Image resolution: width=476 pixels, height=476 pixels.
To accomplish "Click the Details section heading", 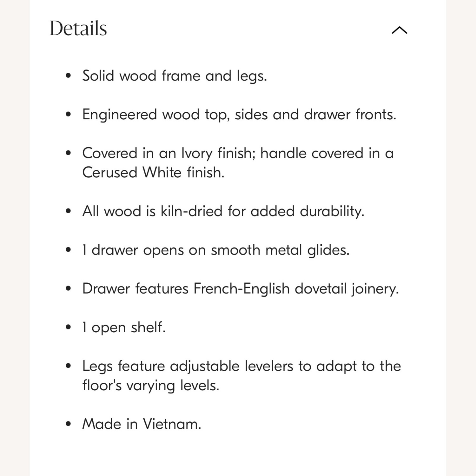I will (78, 29).
